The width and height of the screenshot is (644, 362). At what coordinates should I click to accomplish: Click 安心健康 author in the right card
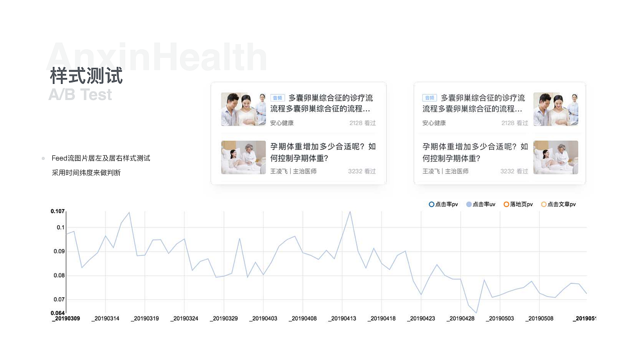[x=434, y=123]
